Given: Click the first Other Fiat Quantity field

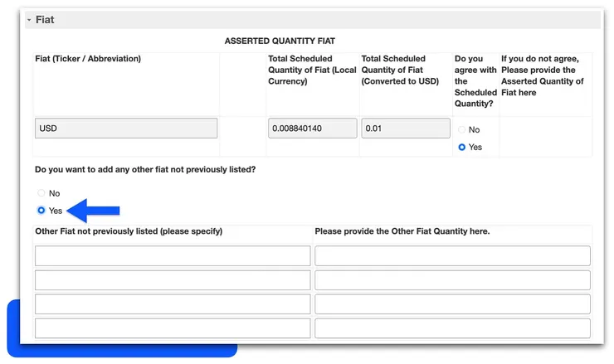Looking at the screenshot, I should point(452,256).
